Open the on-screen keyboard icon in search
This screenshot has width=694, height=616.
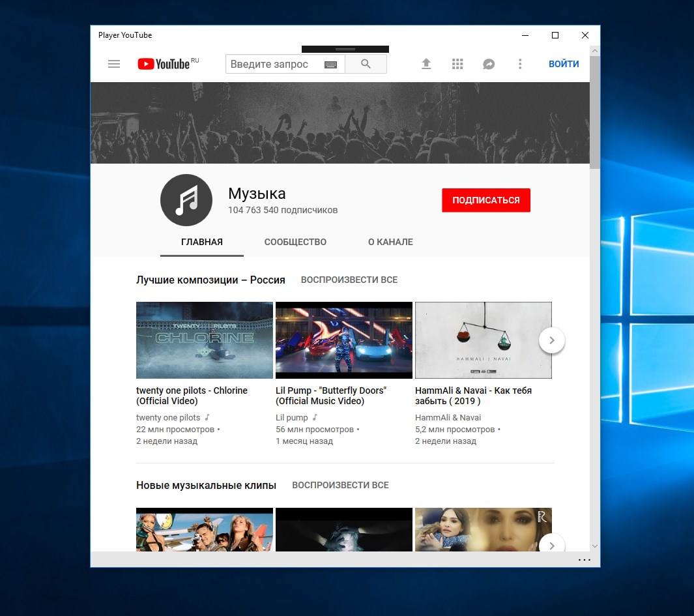(x=330, y=65)
